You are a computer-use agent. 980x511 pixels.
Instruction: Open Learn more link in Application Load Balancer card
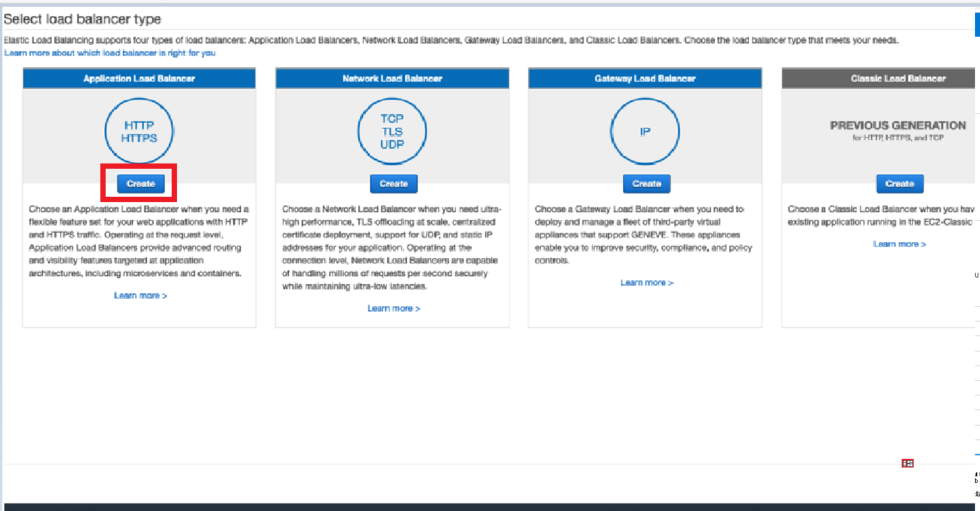point(141,295)
